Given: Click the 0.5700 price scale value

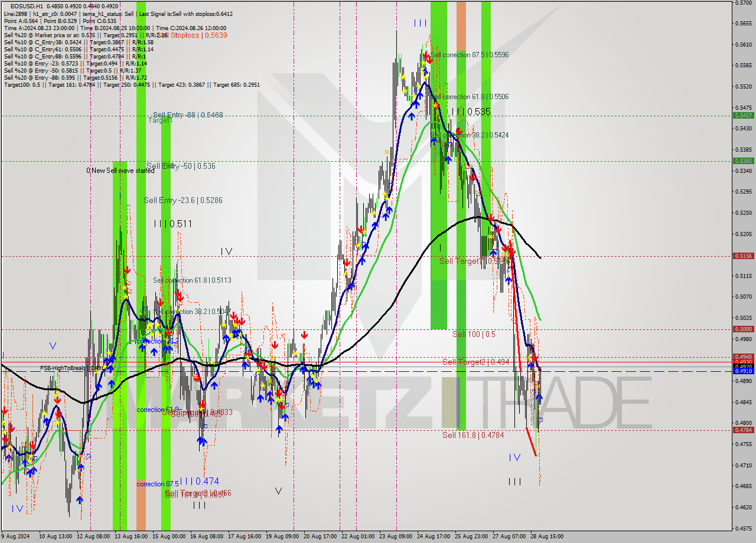Looking at the screenshot, I should tap(743, 3).
